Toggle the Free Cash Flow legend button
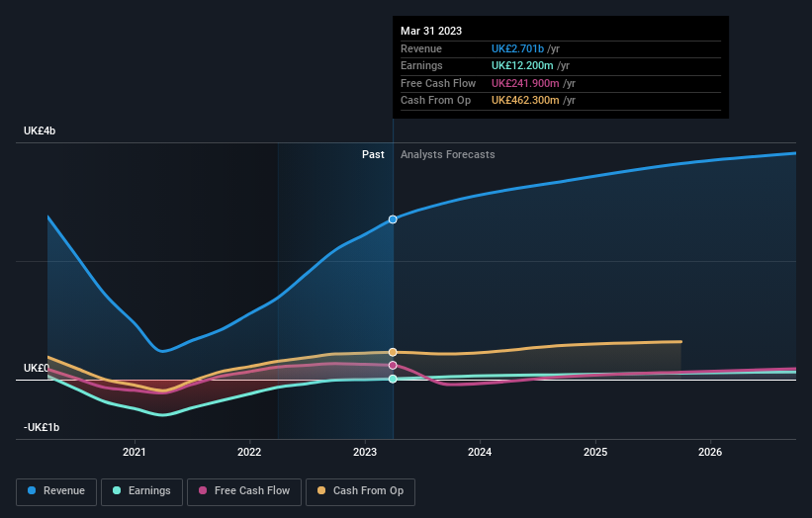The height and width of the screenshot is (518, 812). tap(244, 491)
